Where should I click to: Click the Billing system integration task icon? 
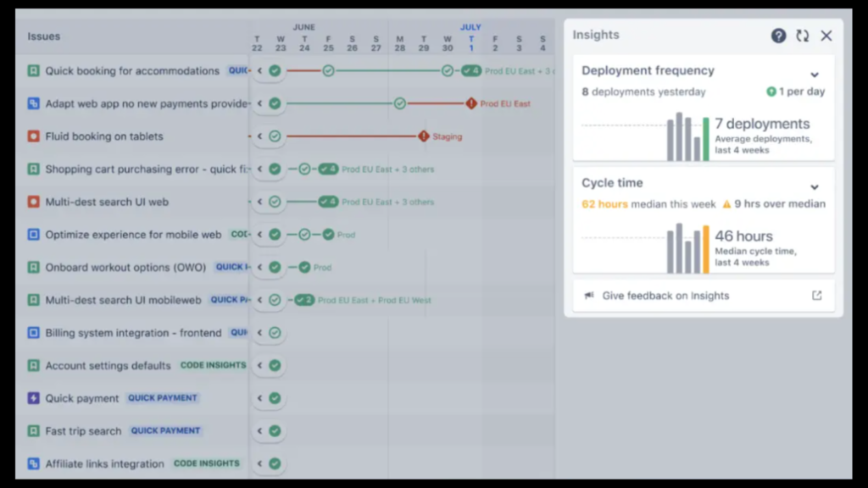tap(33, 333)
